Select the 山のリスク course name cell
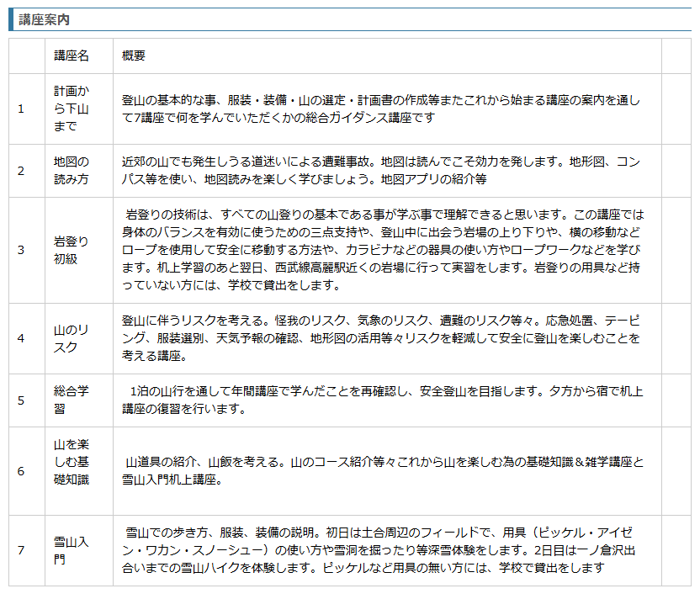 coord(72,338)
